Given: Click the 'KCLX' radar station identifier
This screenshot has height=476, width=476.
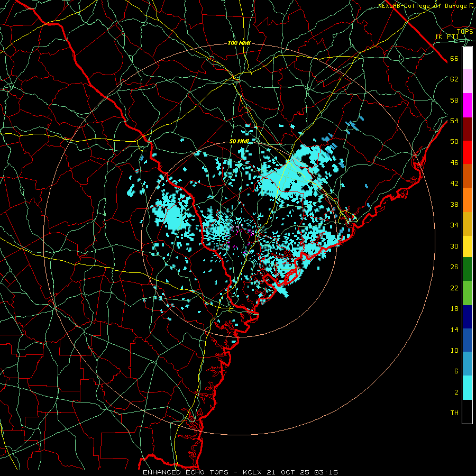Looking at the screenshot, I should point(252,472).
